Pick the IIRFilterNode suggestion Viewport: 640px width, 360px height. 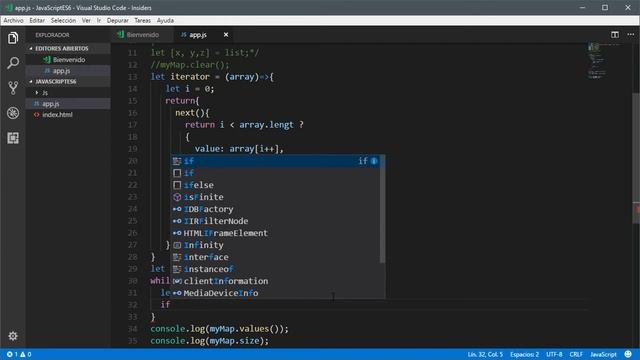275,221
